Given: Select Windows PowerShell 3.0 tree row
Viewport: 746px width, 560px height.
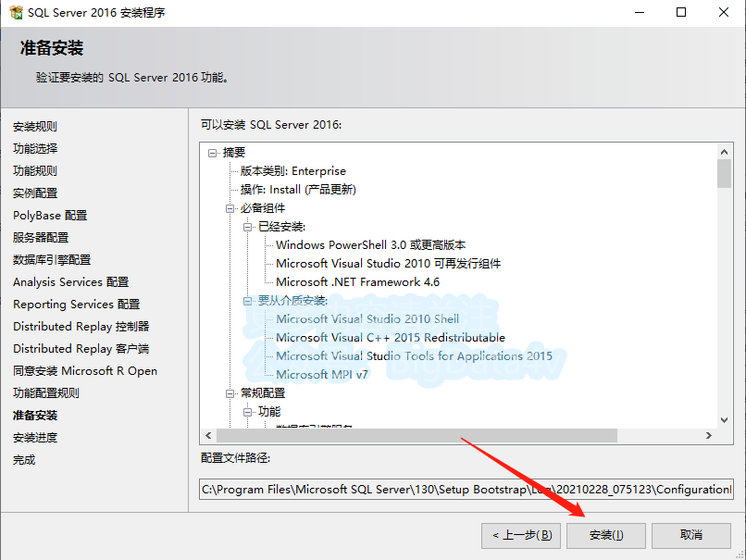Looking at the screenshot, I should tap(370, 245).
